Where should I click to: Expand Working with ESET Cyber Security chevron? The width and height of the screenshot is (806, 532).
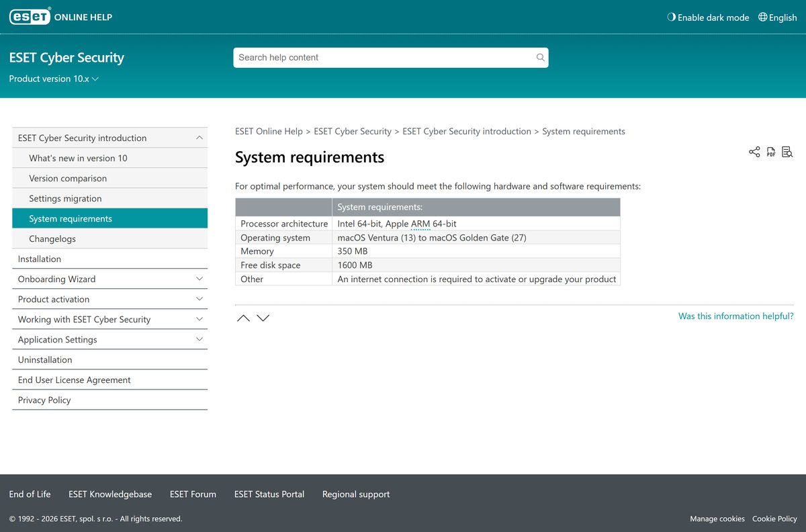pyautogui.click(x=199, y=319)
